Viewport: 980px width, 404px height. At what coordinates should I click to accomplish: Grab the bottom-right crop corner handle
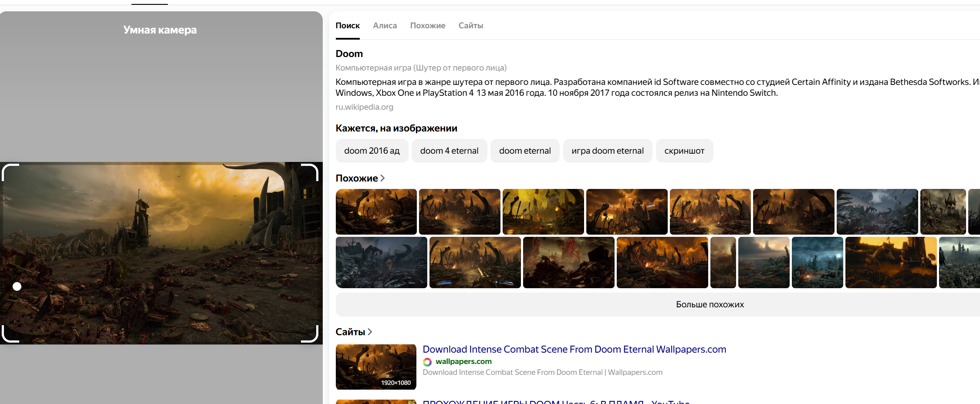[310, 334]
